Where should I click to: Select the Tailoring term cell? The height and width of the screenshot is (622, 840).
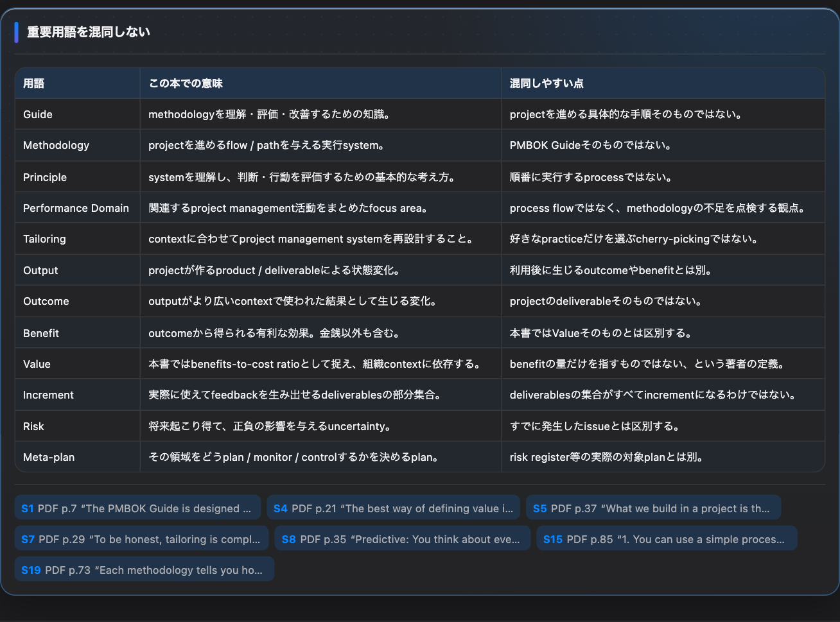click(78, 239)
